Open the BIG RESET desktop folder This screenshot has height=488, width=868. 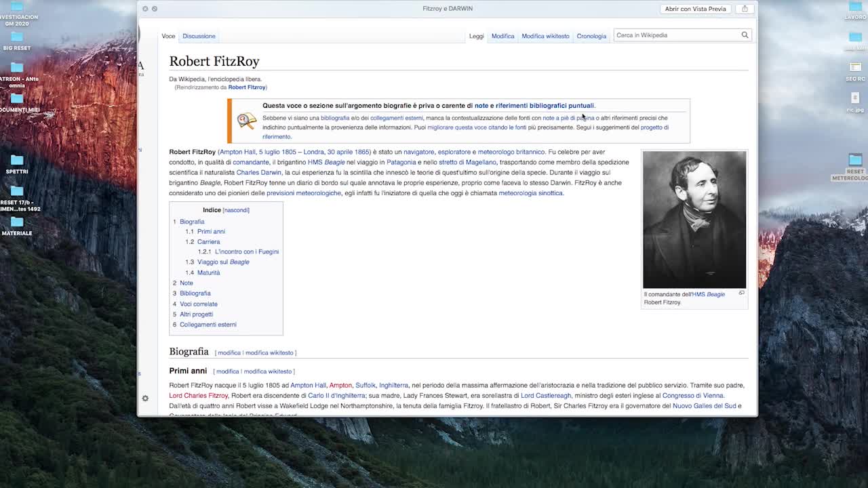click(17, 40)
